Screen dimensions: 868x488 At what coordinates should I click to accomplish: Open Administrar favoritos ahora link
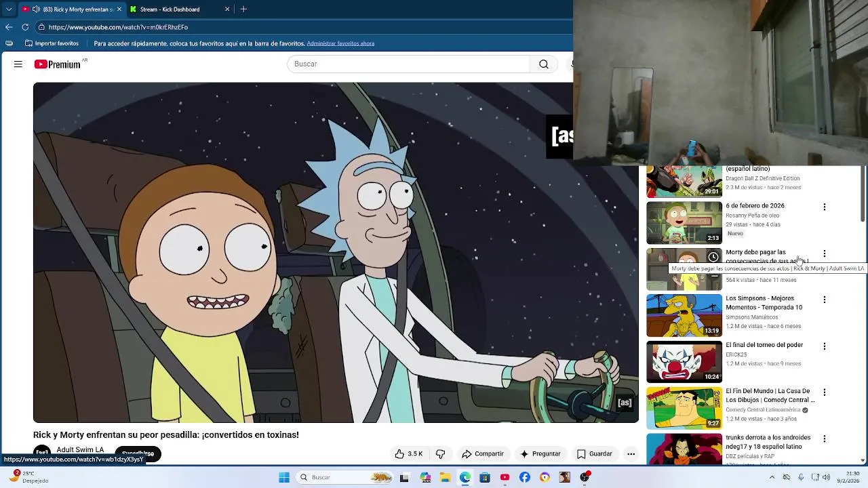click(340, 43)
